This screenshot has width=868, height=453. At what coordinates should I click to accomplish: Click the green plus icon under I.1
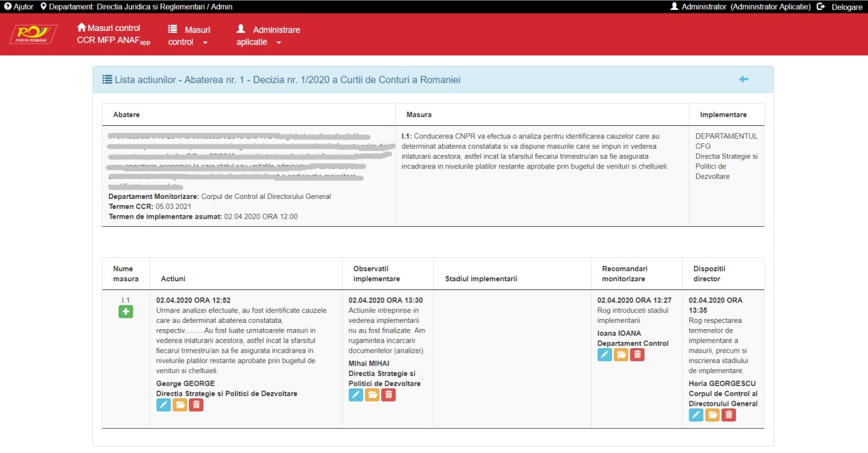(x=126, y=312)
